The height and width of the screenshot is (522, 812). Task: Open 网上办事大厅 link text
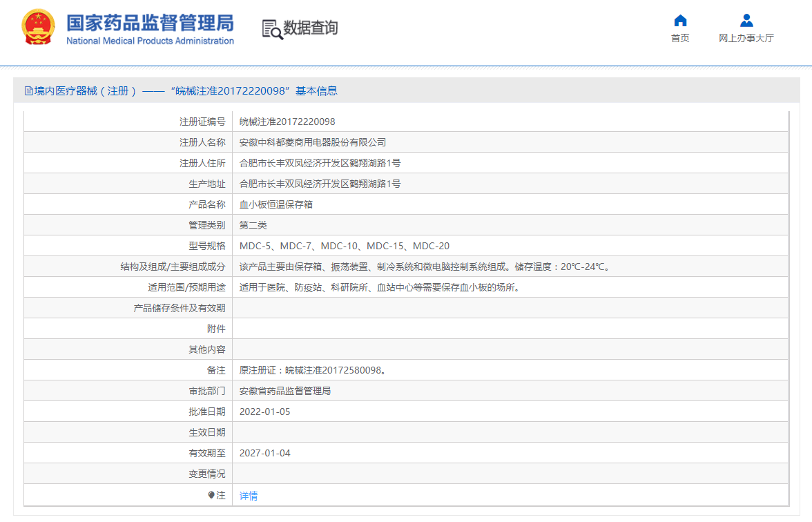pos(746,38)
